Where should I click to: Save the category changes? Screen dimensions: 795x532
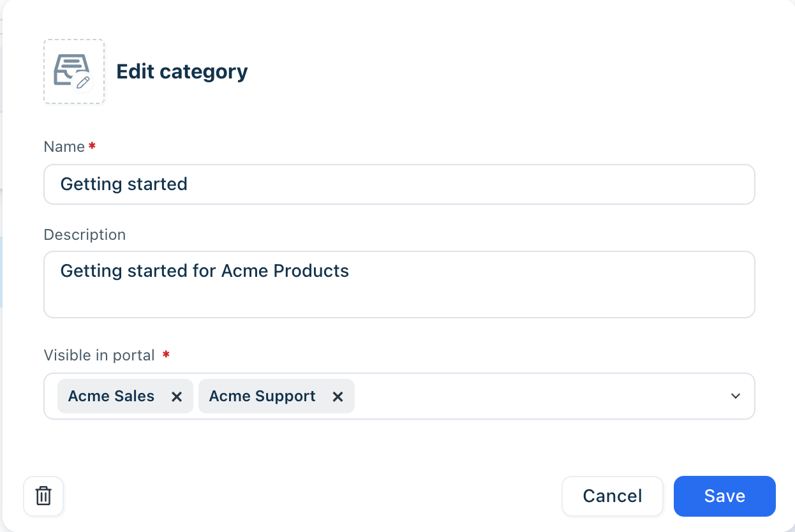pyautogui.click(x=725, y=496)
